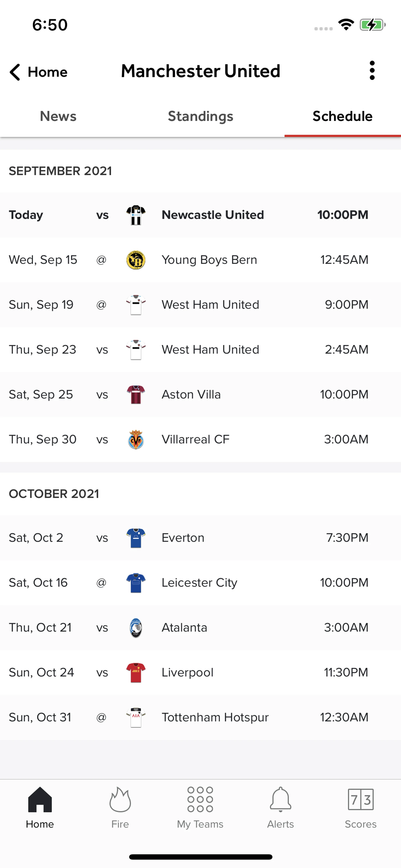Switch to the Standings tab
401x868 pixels.
pyautogui.click(x=200, y=116)
